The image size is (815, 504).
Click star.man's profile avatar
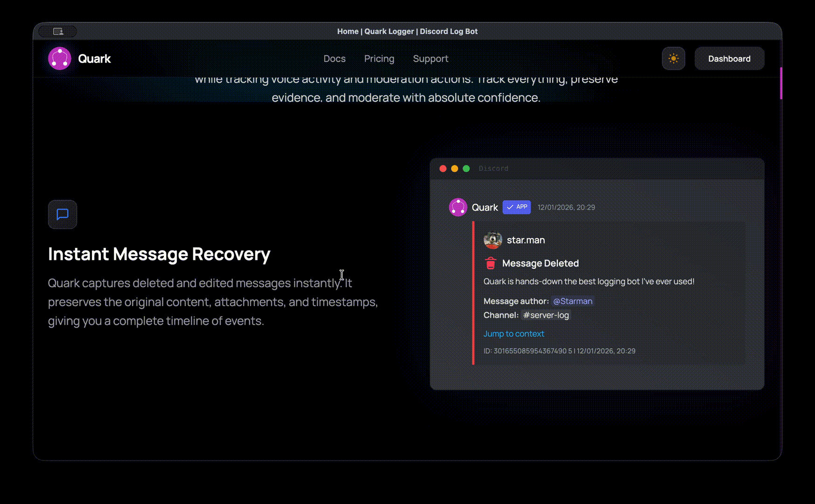click(493, 240)
